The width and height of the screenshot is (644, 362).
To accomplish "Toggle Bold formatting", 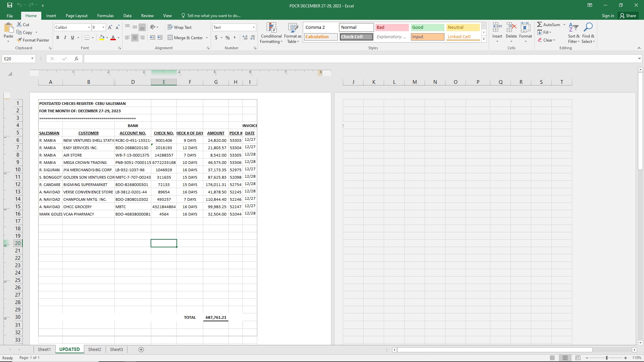I will click(x=58, y=38).
